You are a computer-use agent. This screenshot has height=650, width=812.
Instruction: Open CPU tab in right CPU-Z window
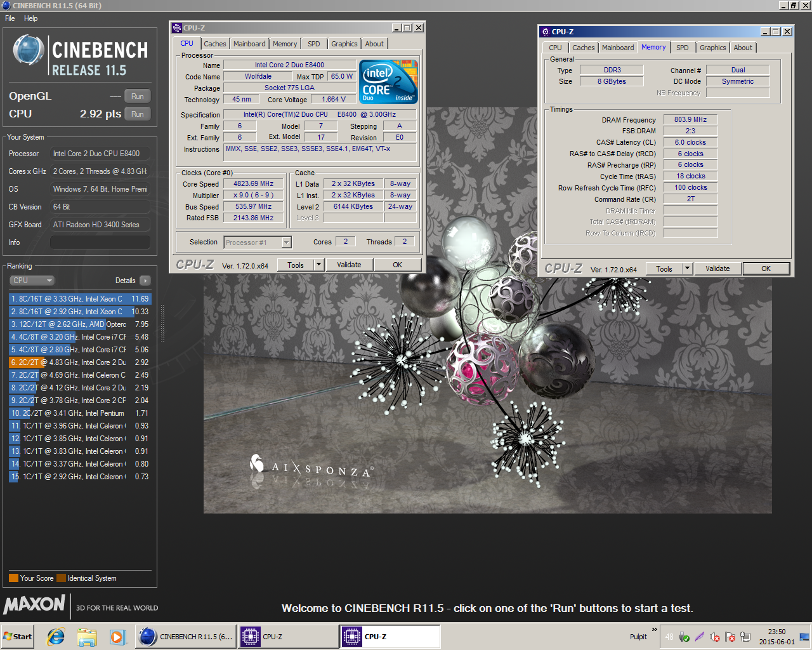point(556,48)
